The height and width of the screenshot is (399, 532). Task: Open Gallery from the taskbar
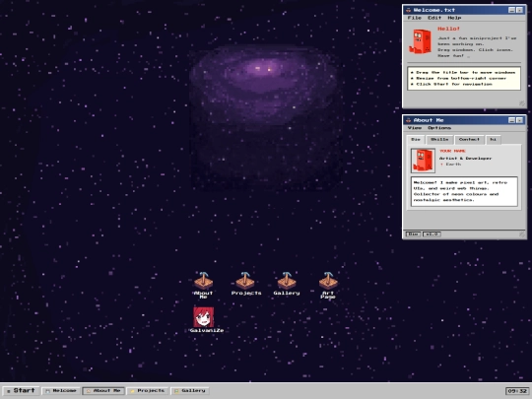[190, 391]
